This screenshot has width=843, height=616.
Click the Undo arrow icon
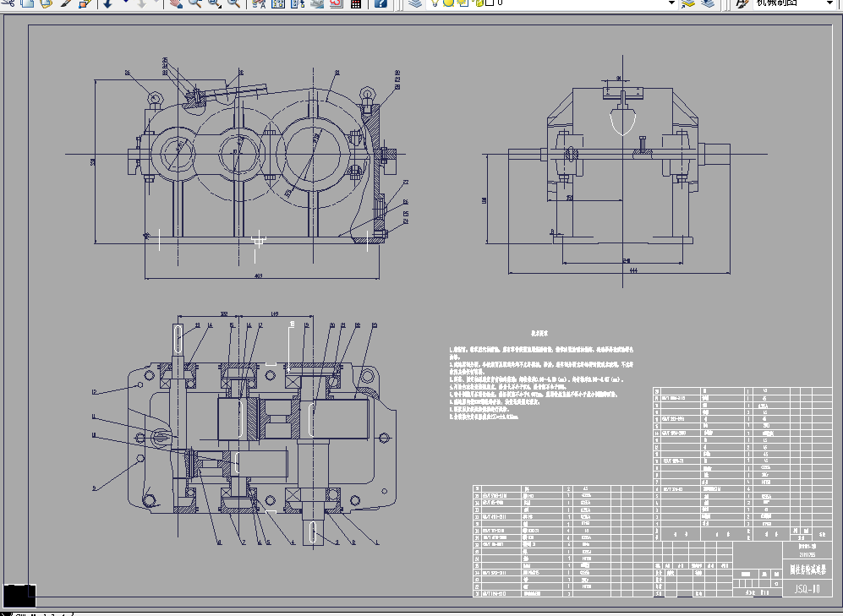pos(108,3)
